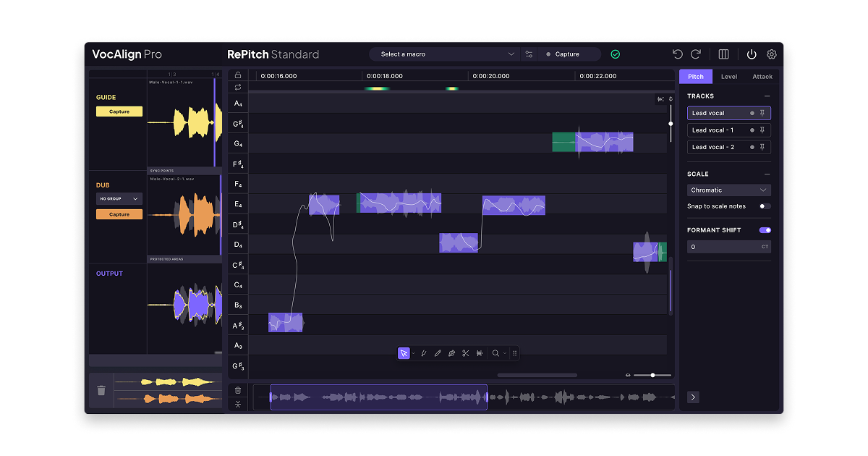The height and width of the screenshot is (456, 868).
Task: Click the fit-waveform icon at editor top right
Action: 660,99
